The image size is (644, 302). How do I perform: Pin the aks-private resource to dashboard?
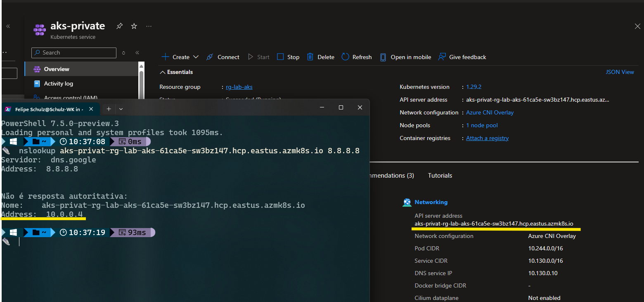(x=119, y=26)
